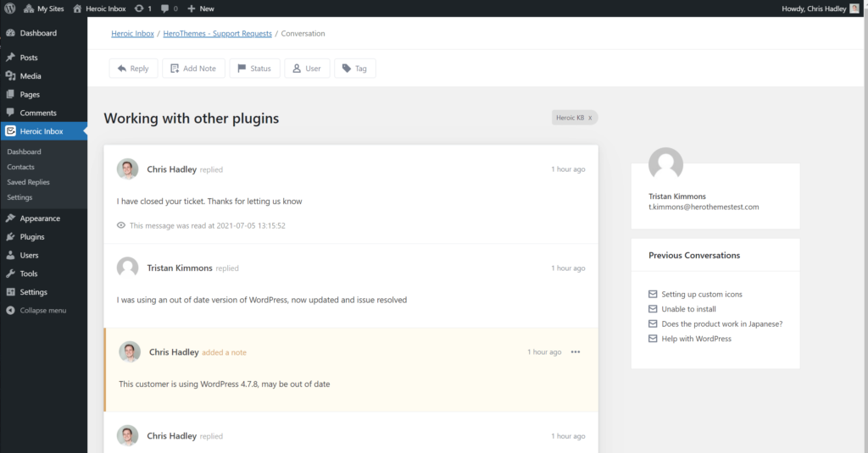
Task: Open 'Setting up custom icons' conversation
Action: [x=701, y=295]
